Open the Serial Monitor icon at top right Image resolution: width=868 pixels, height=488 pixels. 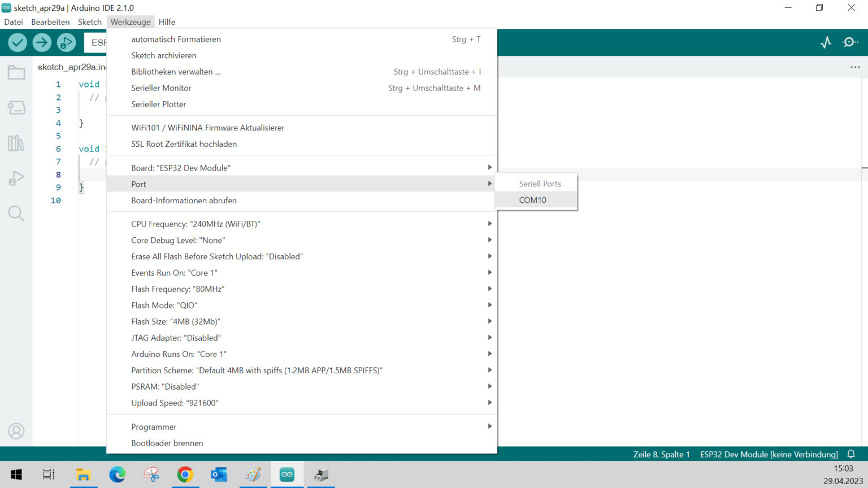tap(850, 42)
